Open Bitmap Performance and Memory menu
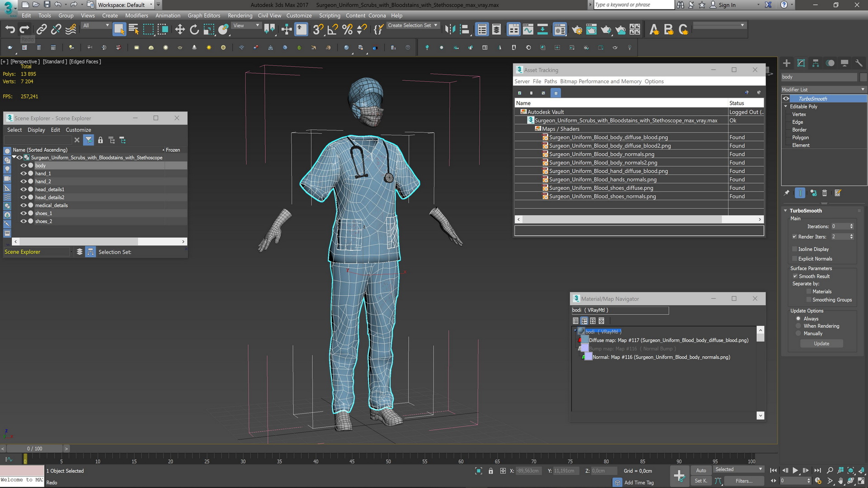This screenshot has width=868, height=488. [x=600, y=81]
